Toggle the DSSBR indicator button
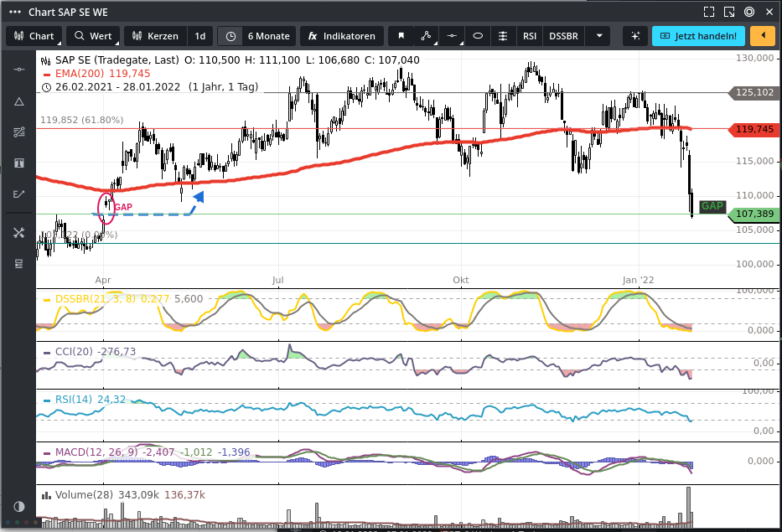The image size is (782, 532). click(563, 37)
